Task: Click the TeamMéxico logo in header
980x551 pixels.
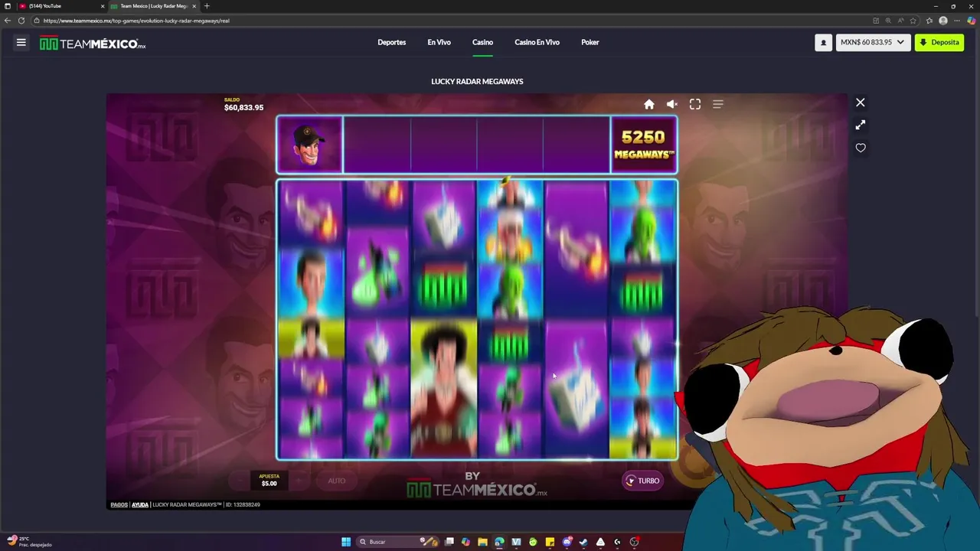Action: (x=93, y=44)
